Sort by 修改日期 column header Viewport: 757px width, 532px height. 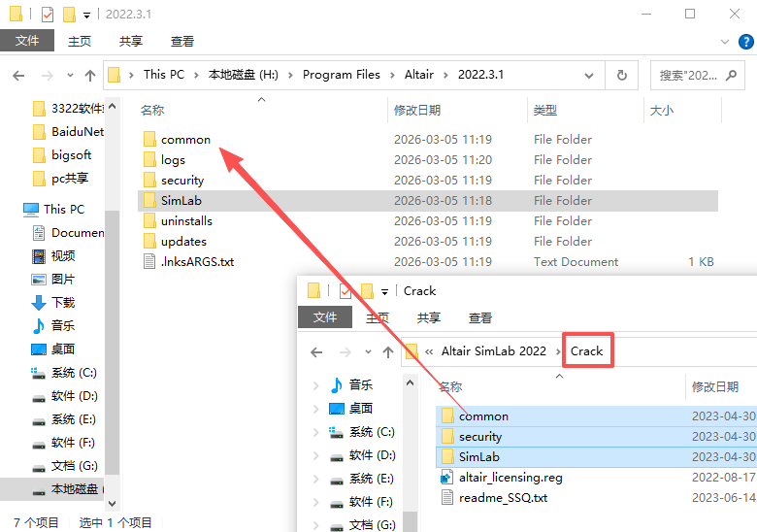click(x=417, y=111)
